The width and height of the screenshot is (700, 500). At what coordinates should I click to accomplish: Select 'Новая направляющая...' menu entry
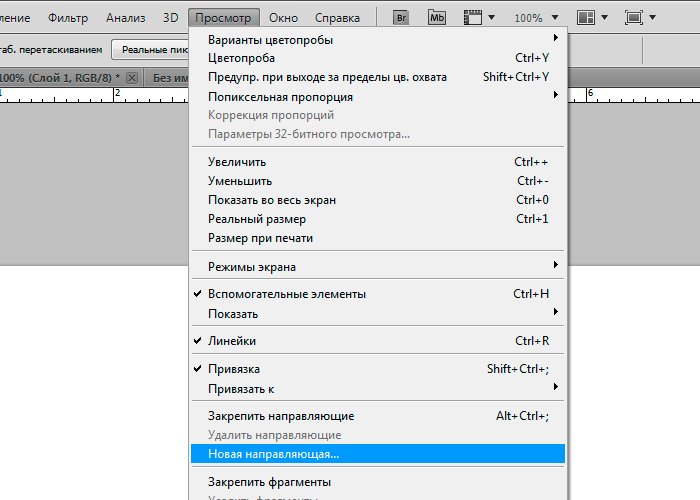pyautogui.click(x=274, y=454)
